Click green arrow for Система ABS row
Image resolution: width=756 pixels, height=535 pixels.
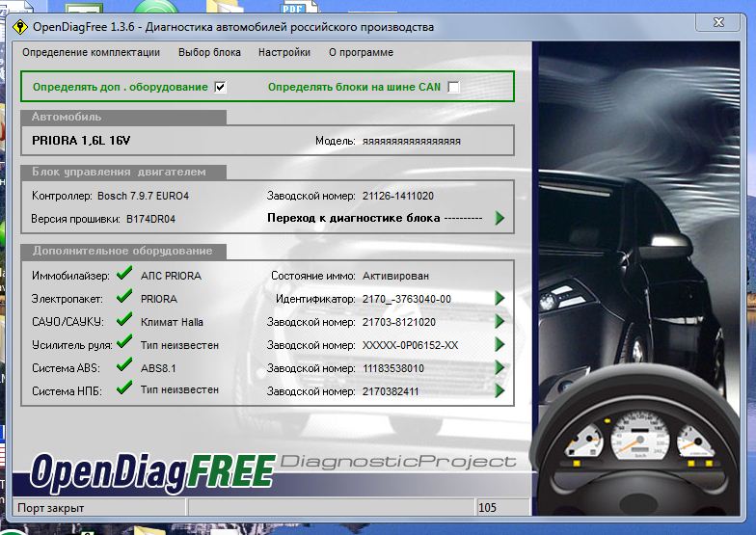(499, 368)
